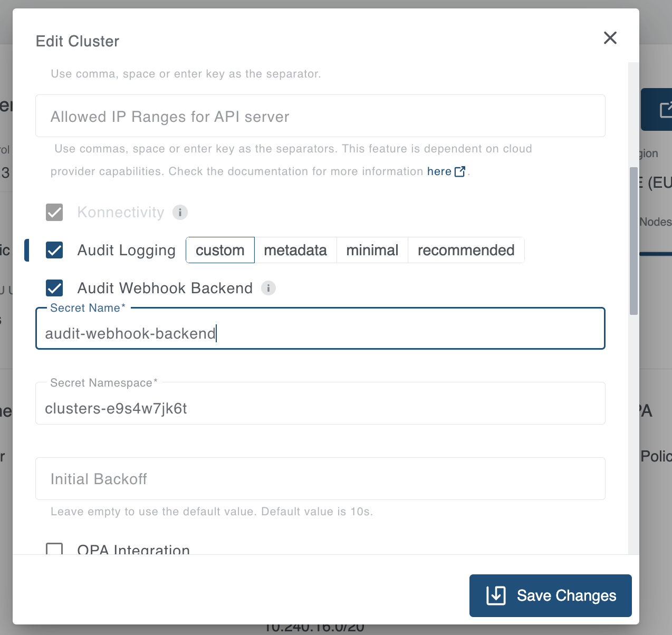The image size is (672, 635).
Task: Click the external link icon after 'here'
Action: [459, 171]
